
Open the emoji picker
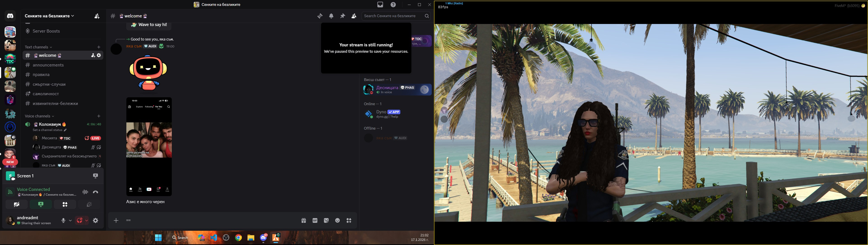pyautogui.click(x=337, y=220)
